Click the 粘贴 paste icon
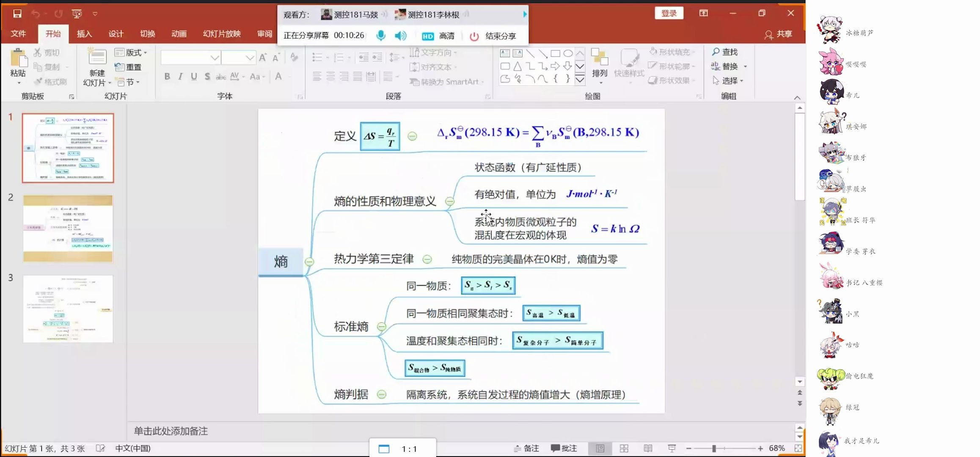980x457 pixels. (18, 58)
